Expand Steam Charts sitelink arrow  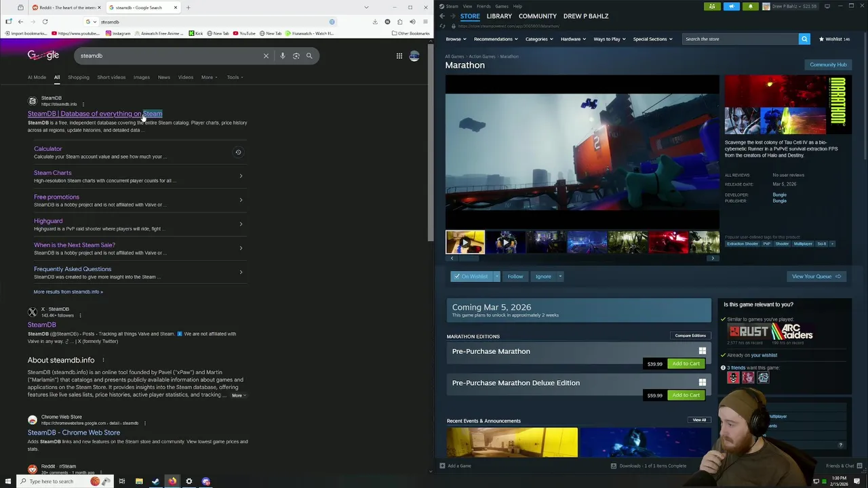pyautogui.click(x=241, y=176)
